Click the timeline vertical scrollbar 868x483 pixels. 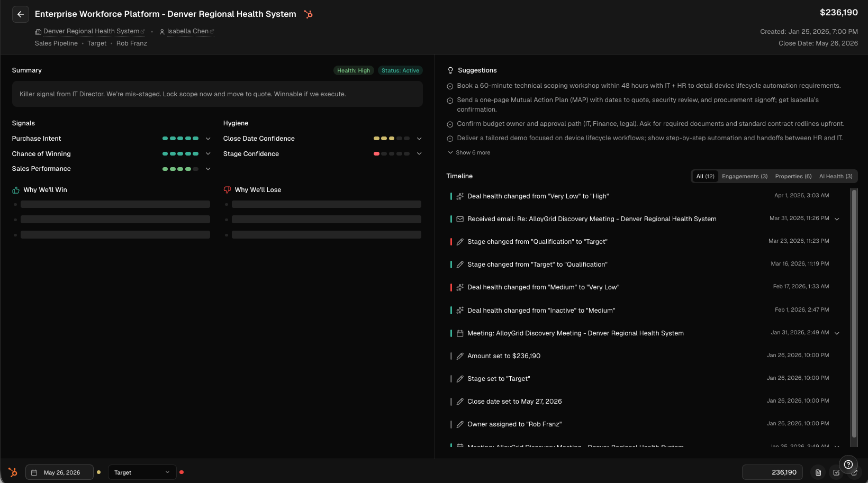tap(853, 317)
